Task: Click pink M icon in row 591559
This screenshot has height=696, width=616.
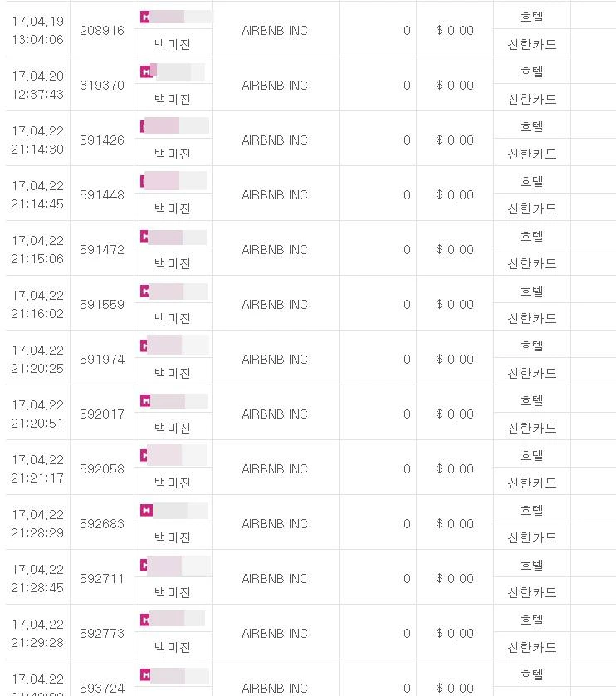Action: pos(145,291)
